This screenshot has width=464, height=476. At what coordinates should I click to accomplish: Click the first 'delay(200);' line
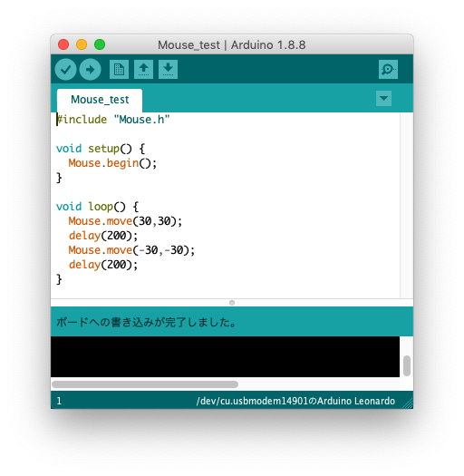tap(103, 236)
